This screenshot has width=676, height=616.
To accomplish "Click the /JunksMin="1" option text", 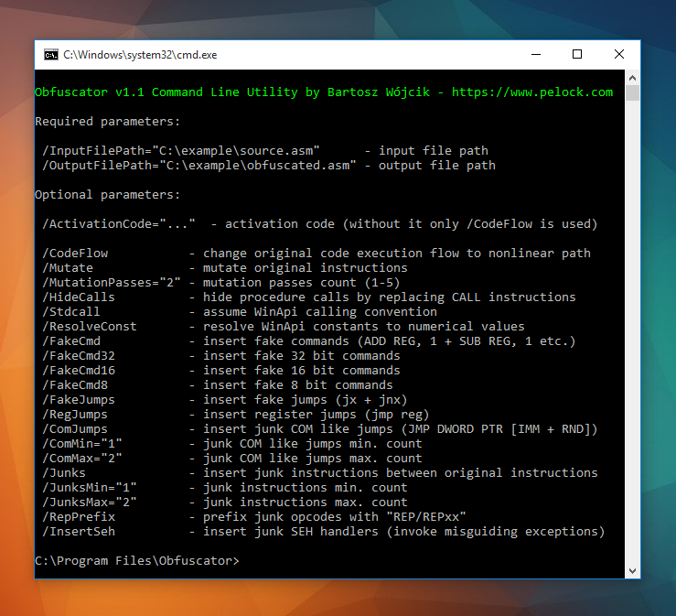I will point(90,488).
